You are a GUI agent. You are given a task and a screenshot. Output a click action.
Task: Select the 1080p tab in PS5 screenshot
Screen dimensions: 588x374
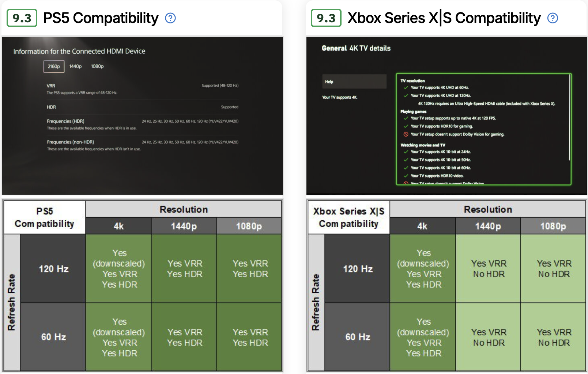(x=97, y=66)
